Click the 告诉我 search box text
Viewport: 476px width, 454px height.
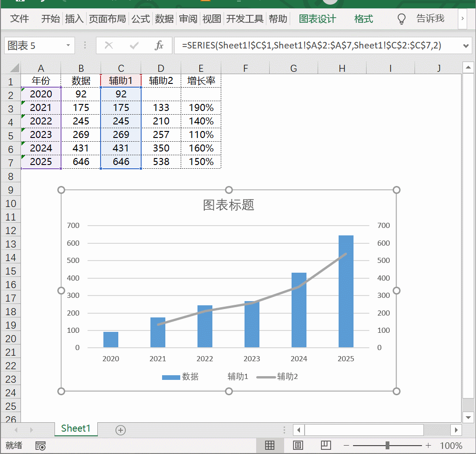coord(430,19)
